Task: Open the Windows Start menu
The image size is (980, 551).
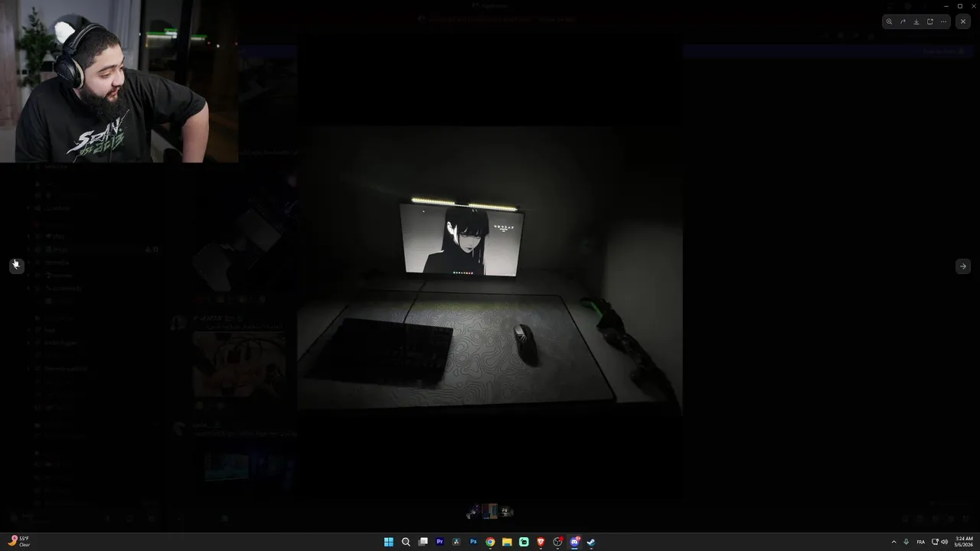Action: [x=389, y=542]
